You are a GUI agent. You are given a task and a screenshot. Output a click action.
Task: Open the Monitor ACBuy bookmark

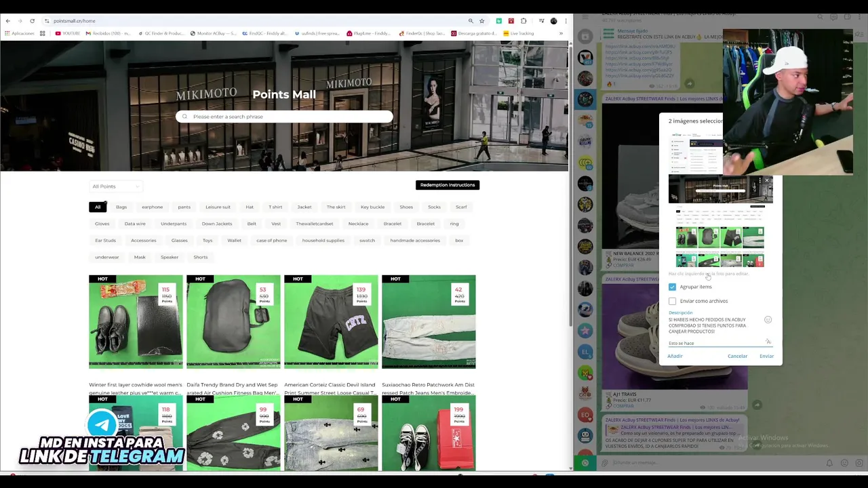tap(214, 33)
